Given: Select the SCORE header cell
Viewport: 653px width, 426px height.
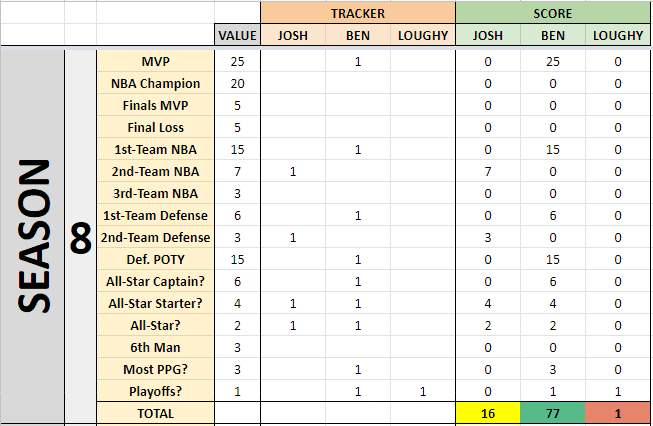Looking at the screenshot, I should coord(553,13).
